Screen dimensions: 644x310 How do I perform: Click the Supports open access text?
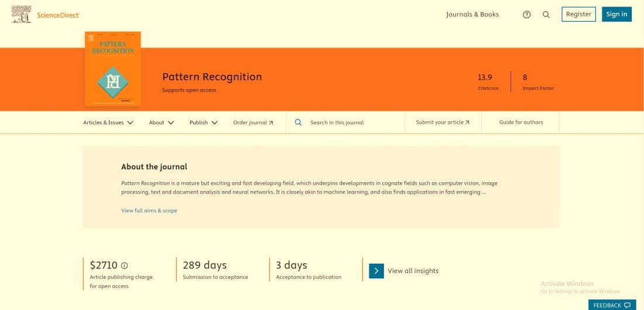(x=189, y=90)
